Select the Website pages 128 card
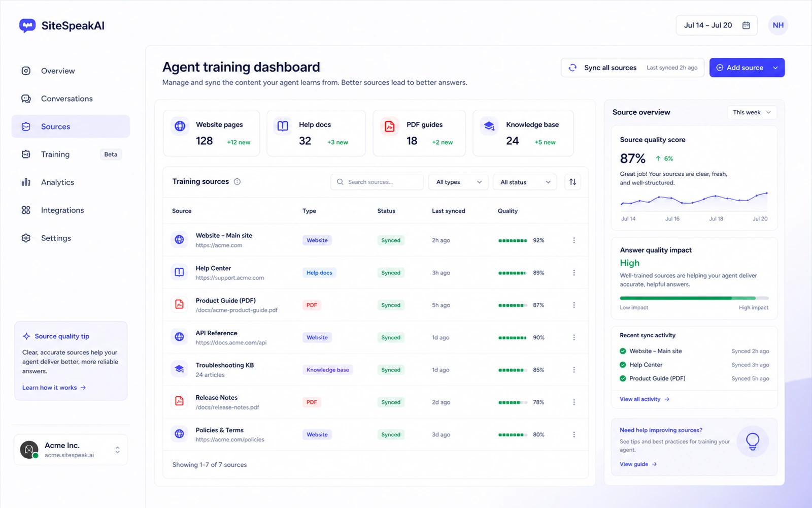 (x=211, y=133)
